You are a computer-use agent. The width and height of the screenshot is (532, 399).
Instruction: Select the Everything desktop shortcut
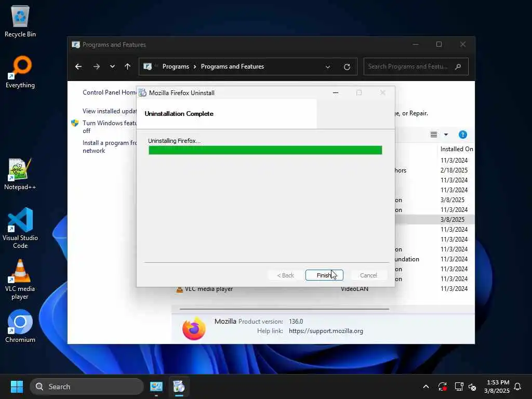pos(20,72)
